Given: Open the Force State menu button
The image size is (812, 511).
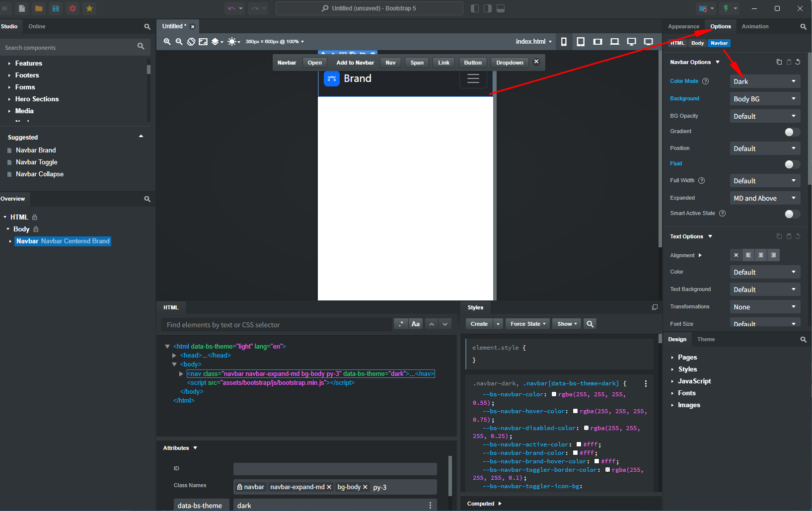Looking at the screenshot, I should tap(528, 324).
